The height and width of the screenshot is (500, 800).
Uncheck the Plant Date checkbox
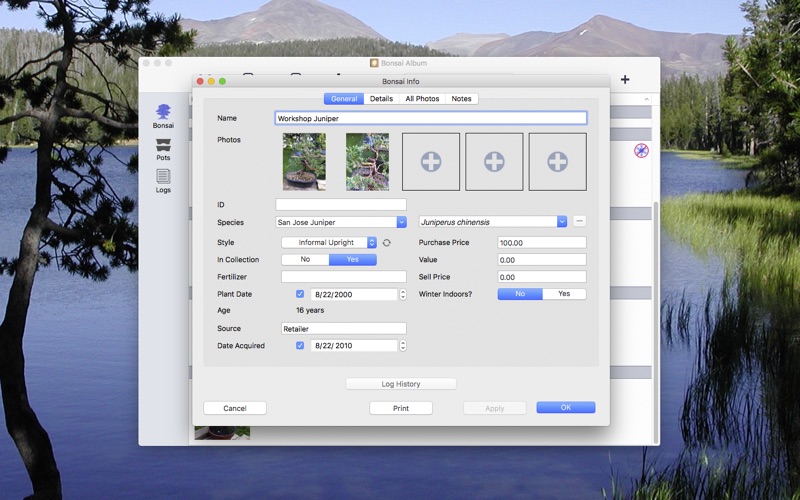[x=300, y=294]
